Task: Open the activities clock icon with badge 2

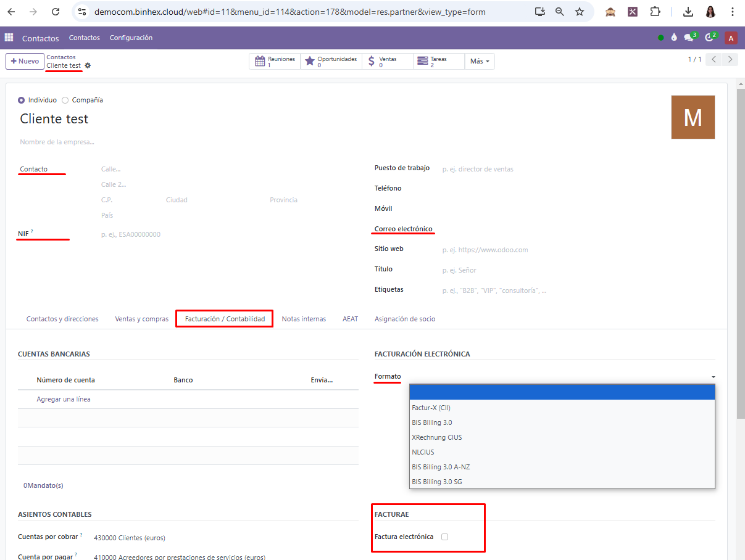Action: [x=710, y=37]
